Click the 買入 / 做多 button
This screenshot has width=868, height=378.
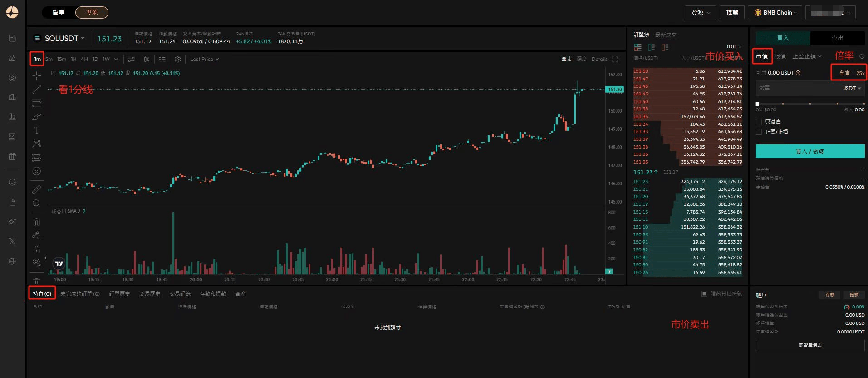point(810,151)
